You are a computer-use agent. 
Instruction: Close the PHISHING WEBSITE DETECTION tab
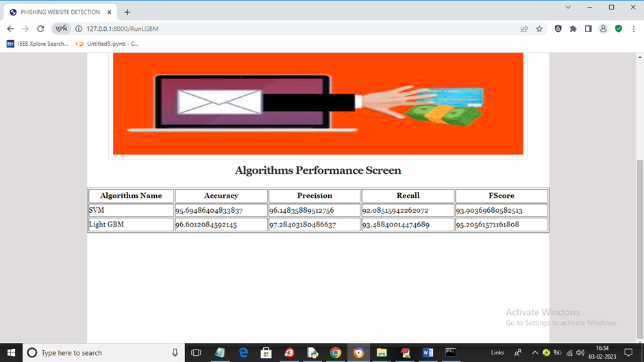point(109,12)
